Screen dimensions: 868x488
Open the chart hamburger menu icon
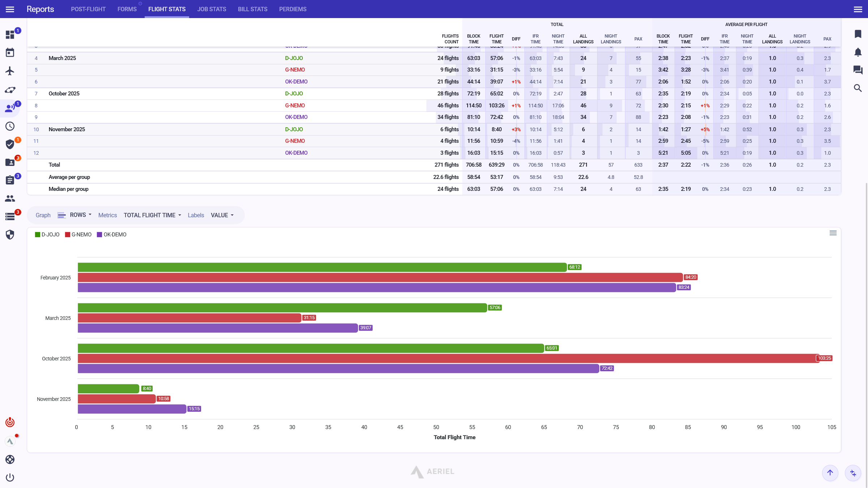[833, 233]
